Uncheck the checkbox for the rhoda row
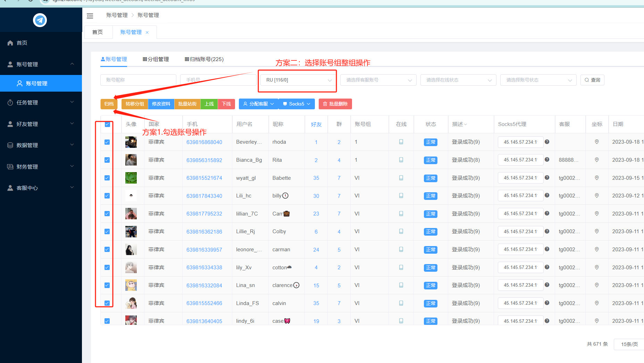644x363 pixels. (107, 142)
